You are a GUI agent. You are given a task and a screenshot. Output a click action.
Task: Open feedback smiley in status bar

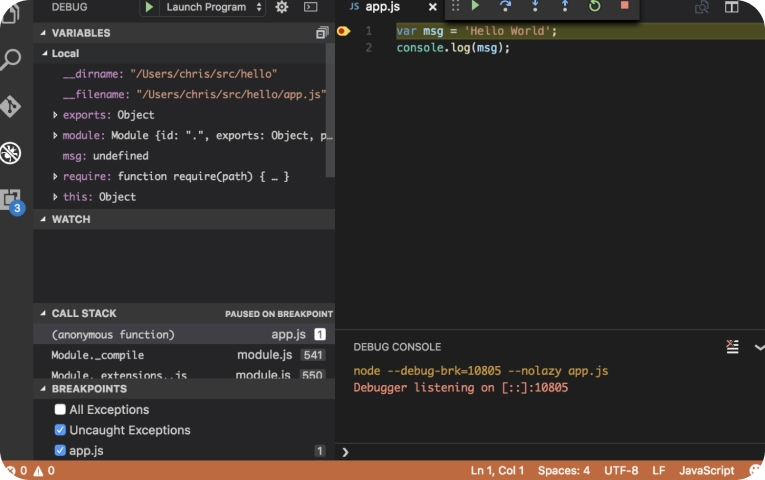tap(756, 470)
